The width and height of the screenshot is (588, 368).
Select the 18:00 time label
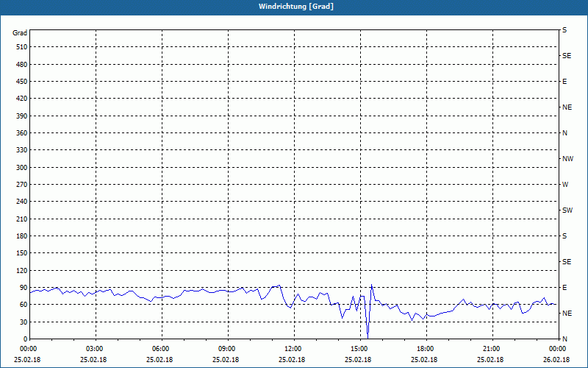(426, 348)
